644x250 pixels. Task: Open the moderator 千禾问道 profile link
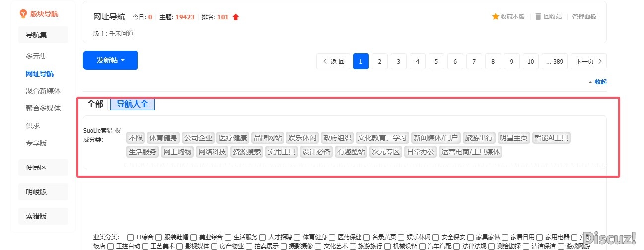pos(121,33)
